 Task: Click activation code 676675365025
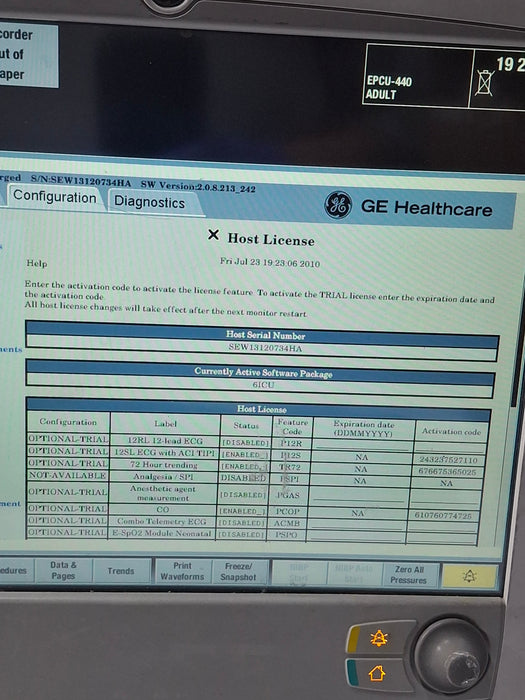point(447,471)
